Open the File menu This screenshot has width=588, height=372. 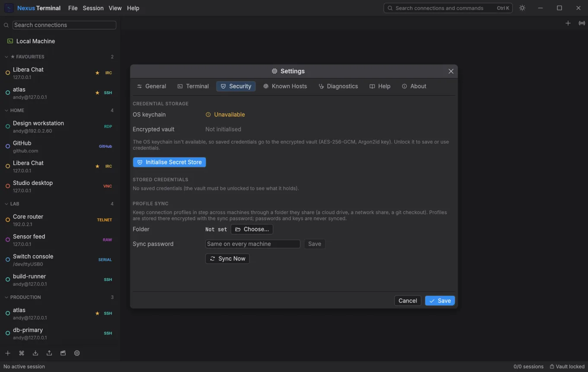(x=73, y=8)
